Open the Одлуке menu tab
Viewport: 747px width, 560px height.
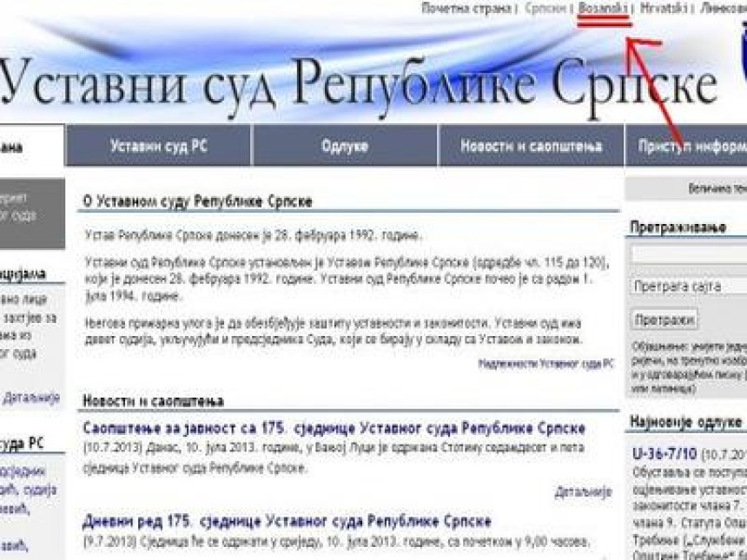click(x=345, y=146)
